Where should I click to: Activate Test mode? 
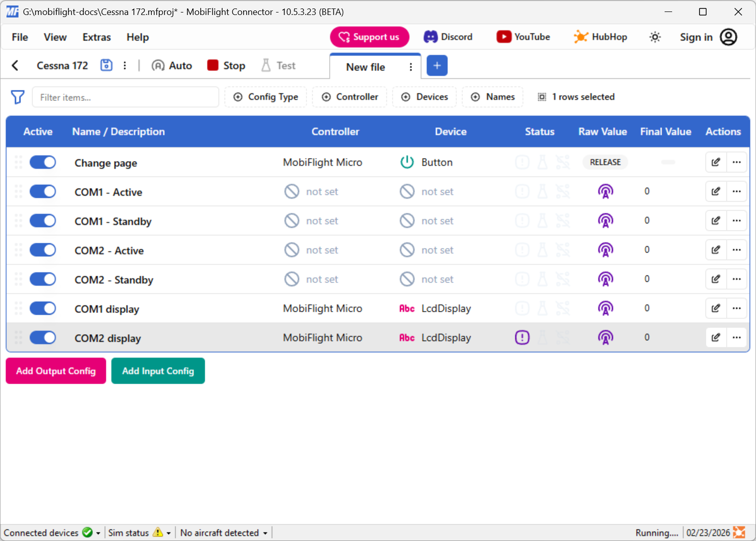coord(278,65)
